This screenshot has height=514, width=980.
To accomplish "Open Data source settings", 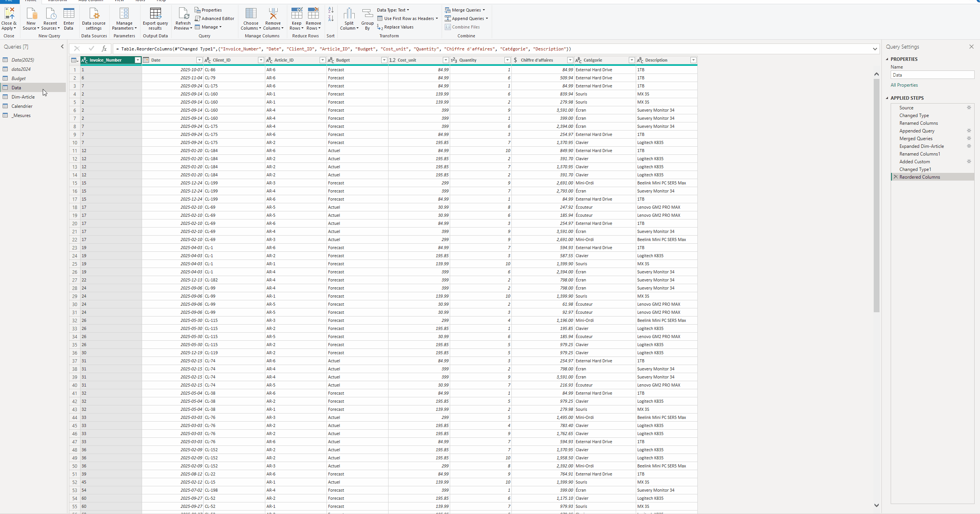I will 94,19.
